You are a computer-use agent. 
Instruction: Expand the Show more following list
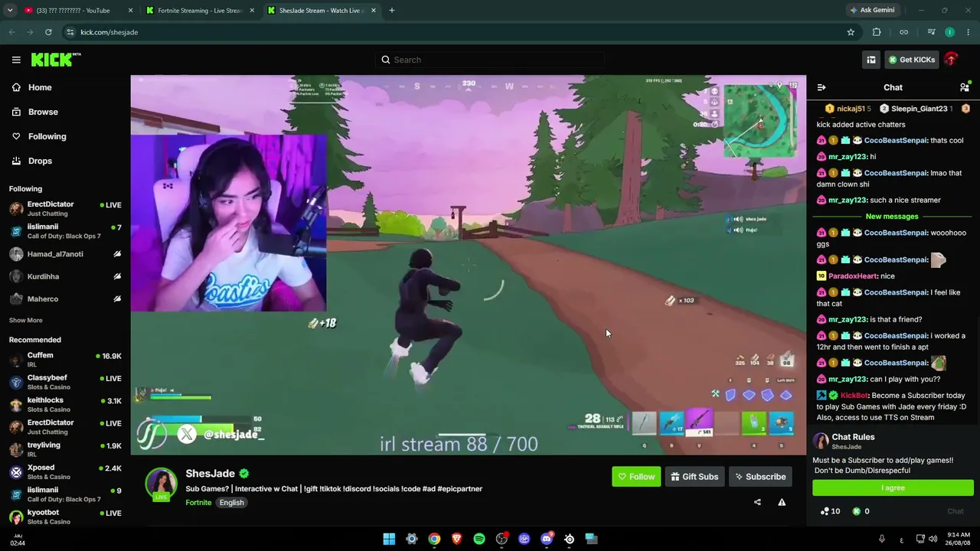[x=26, y=320]
